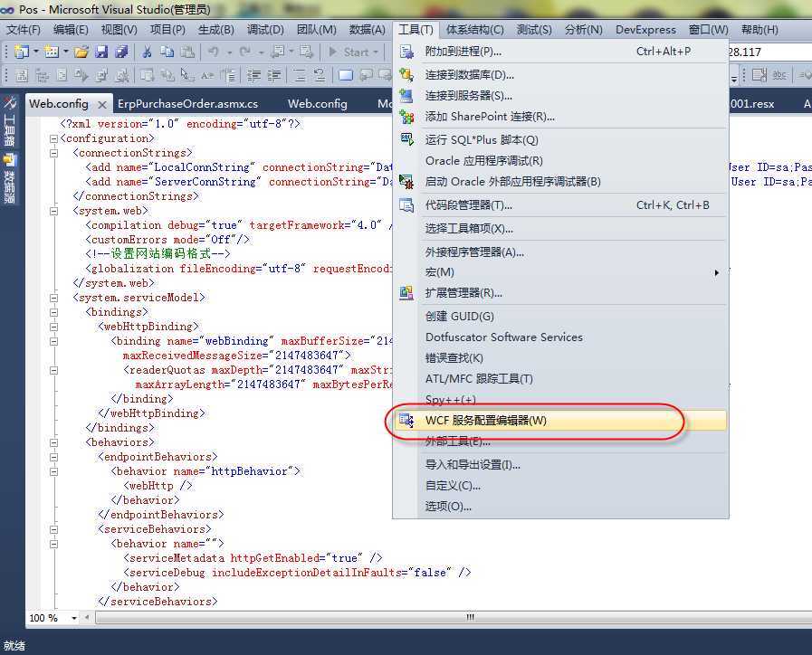
Task: Open the 工具箱 side panel
Action: tap(10, 123)
